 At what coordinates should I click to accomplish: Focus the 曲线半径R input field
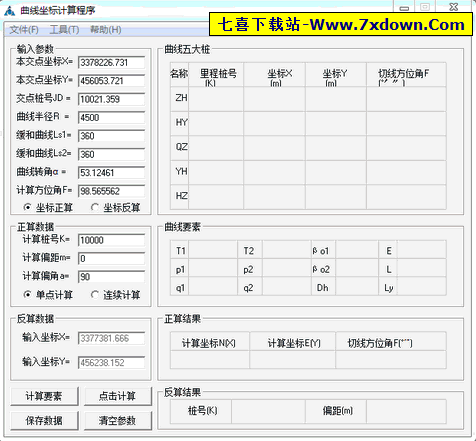(x=111, y=117)
